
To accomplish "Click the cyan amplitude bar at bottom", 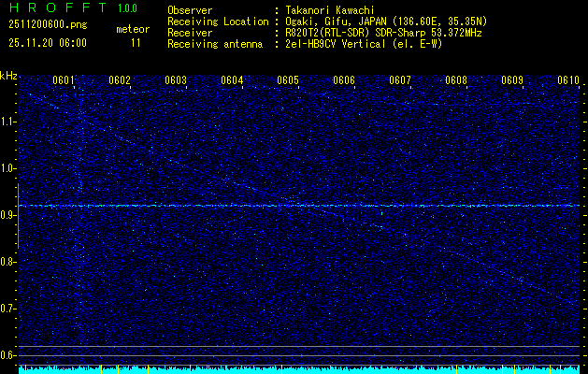I will click(299, 370).
